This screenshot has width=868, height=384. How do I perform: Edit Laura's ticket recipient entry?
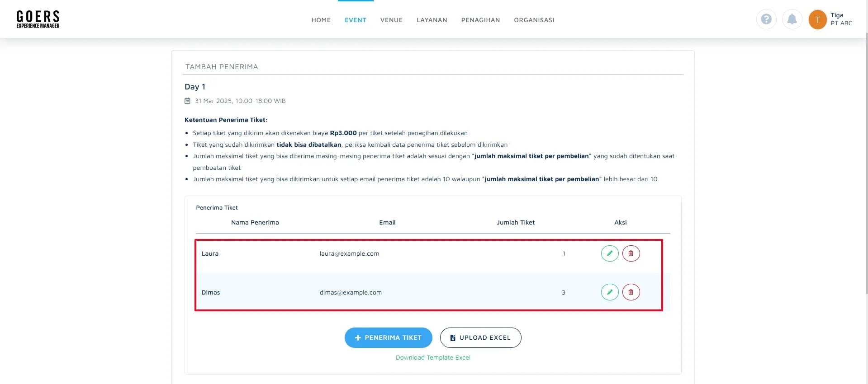(610, 253)
